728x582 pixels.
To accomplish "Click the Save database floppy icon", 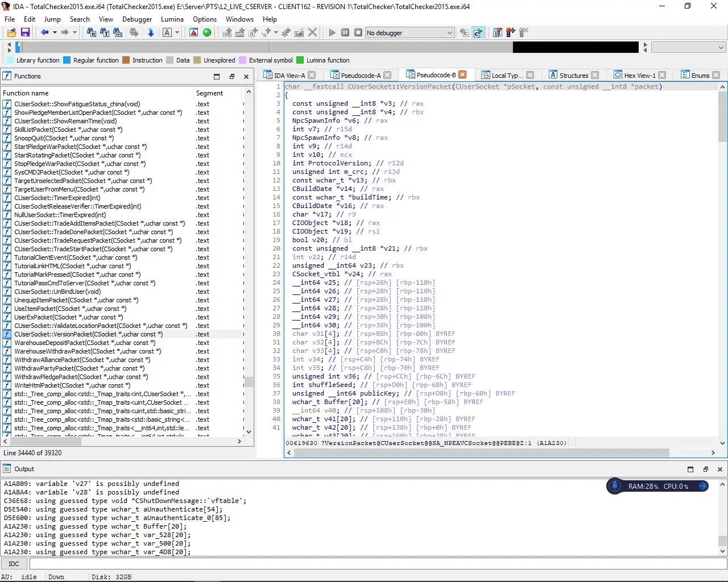I will 25,32.
